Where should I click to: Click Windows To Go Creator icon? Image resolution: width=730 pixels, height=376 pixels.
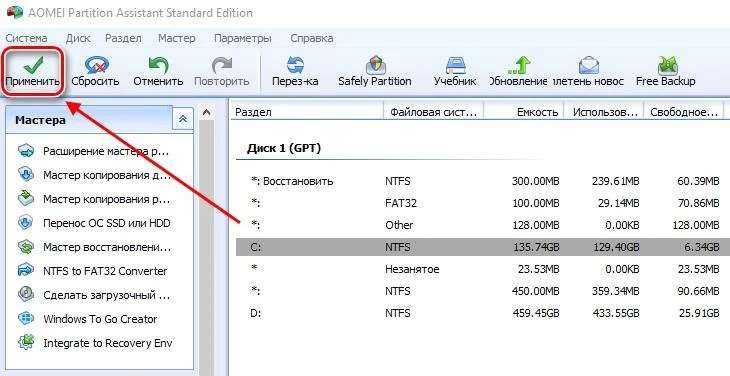pyautogui.click(x=26, y=318)
